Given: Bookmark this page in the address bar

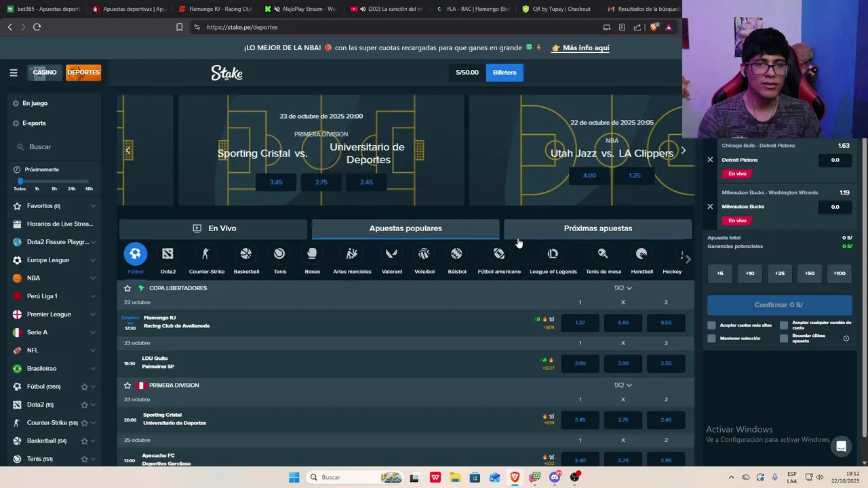Looking at the screenshot, I should click(x=179, y=27).
